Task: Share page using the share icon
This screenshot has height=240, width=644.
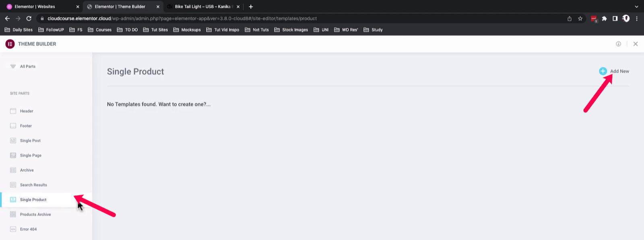Action: 570,19
